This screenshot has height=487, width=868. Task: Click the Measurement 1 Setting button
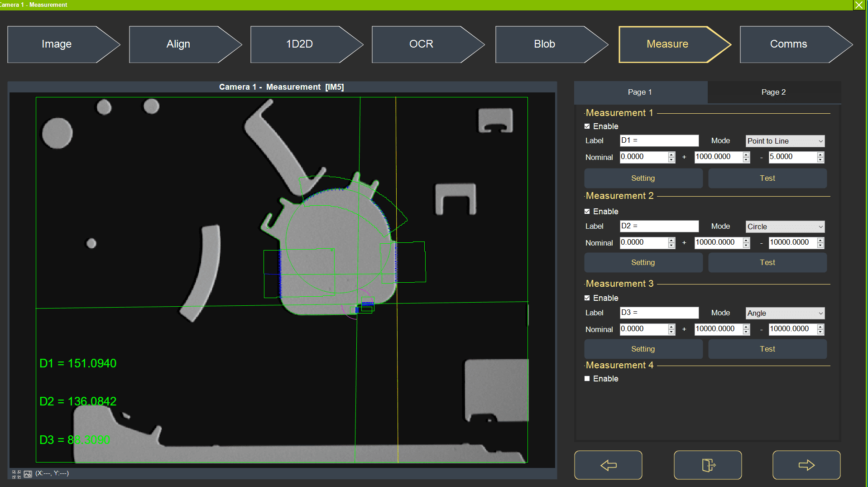(x=643, y=178)
